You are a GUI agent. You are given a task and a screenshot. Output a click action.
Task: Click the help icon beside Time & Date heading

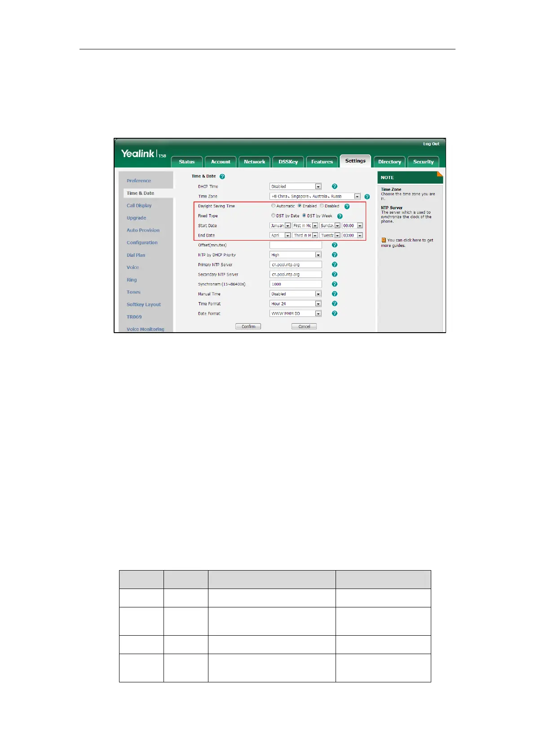(222, 177)
